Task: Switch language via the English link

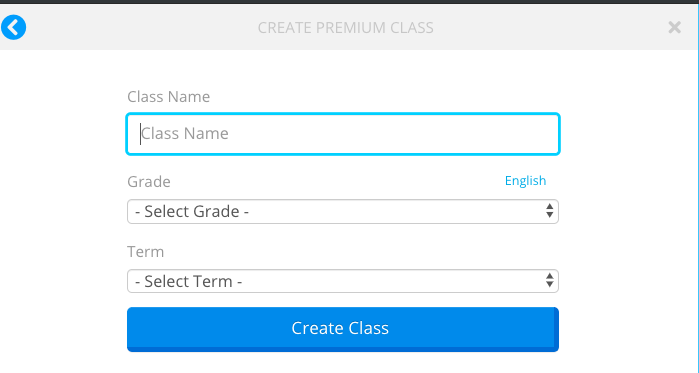Action: point(525,180)
